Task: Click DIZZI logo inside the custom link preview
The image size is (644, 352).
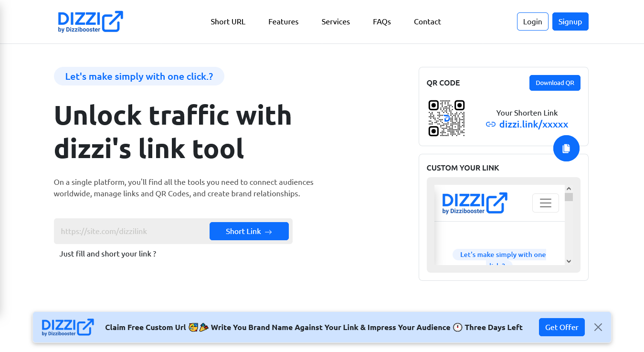Action: pos(475,203)
